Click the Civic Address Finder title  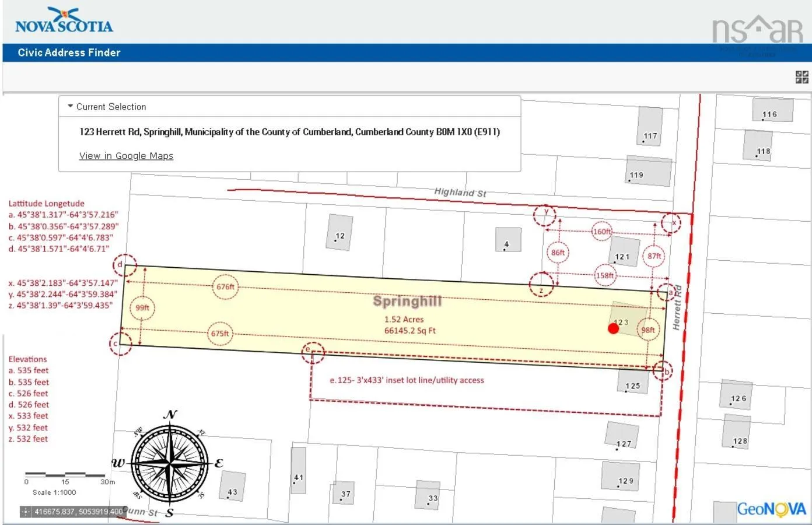click(x=69, y=52)
